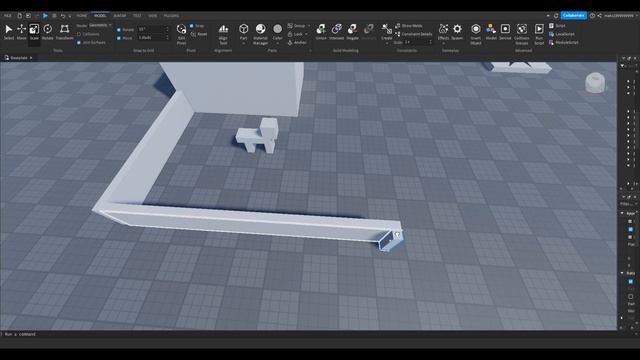The image size is (640, 360).
Task: Open the Mode Geometric dropdown
Action: tap(100, 25)
